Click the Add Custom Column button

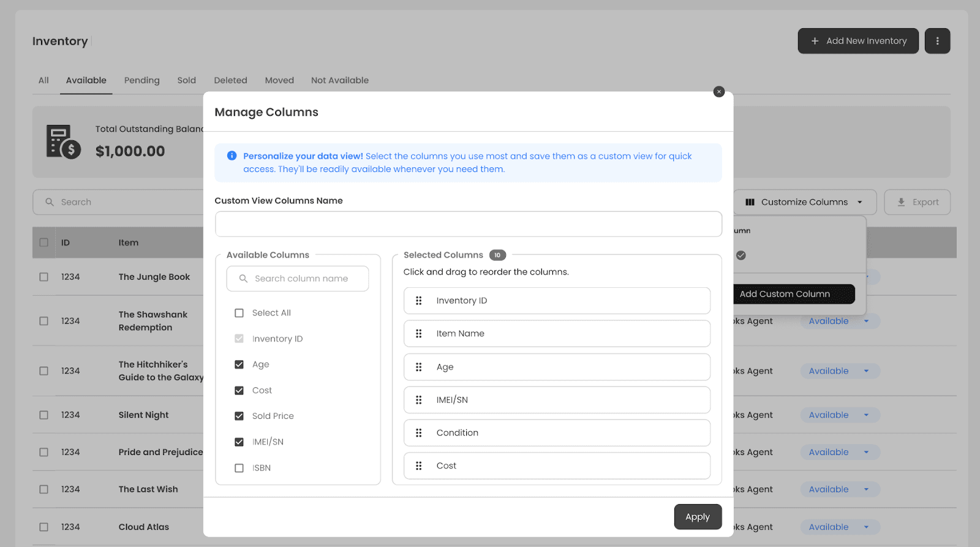pyautogui.click(x=793, y=294)
